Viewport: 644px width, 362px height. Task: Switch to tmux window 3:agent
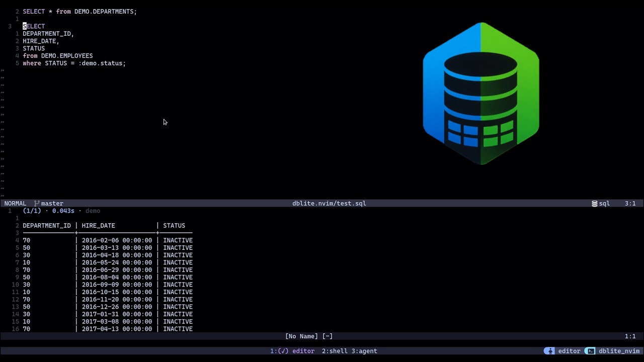pyautogui.click(x=364, y=351)
